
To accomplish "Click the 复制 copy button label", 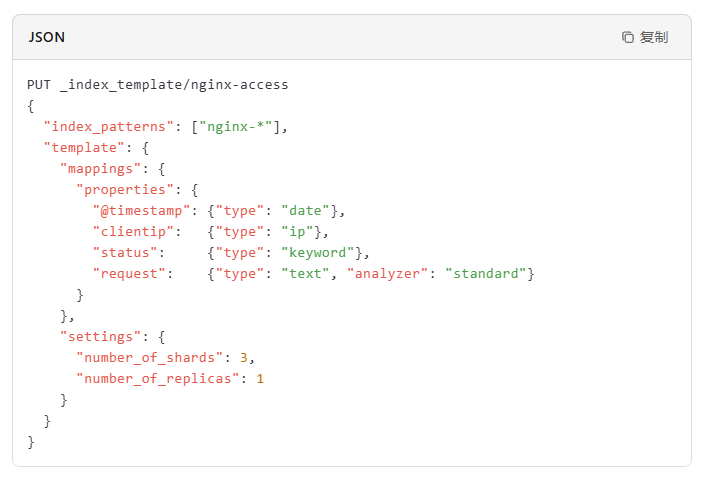I will click(654, 37).
